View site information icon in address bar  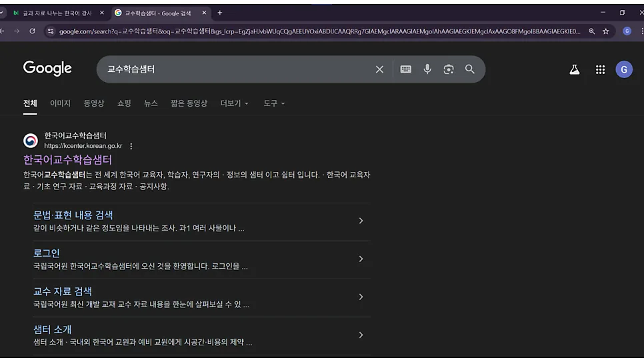[51, 31]
